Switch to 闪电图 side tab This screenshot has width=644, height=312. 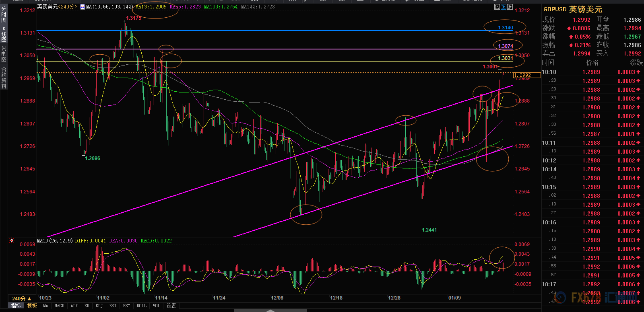point(4,53)
